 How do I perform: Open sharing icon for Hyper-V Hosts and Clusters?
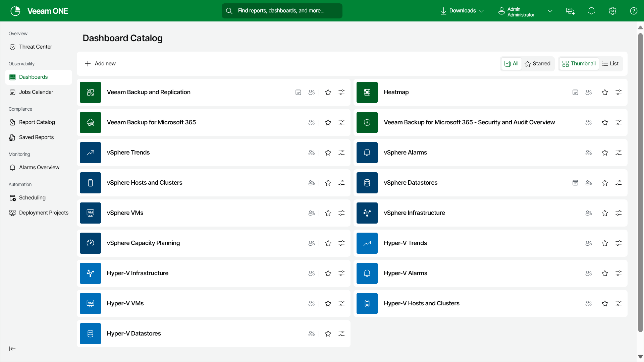pyautogui.click(x=589, y=303)
